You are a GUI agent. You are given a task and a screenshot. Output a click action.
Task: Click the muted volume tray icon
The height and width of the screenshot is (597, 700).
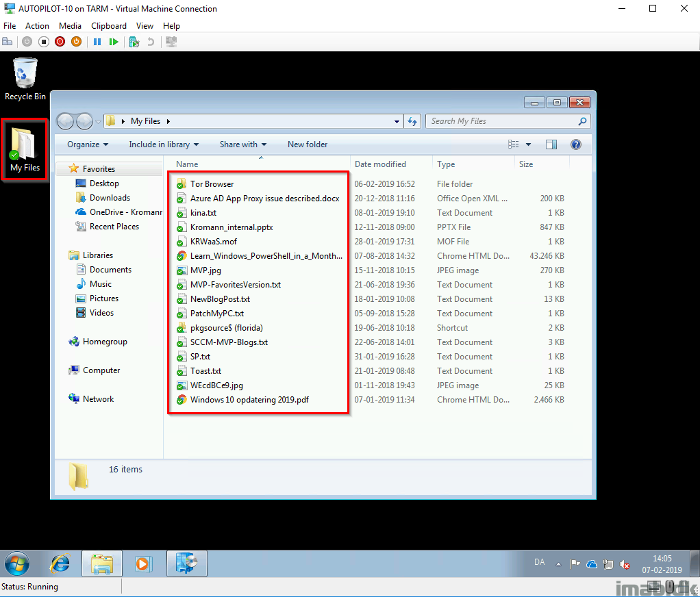(625, 564)
